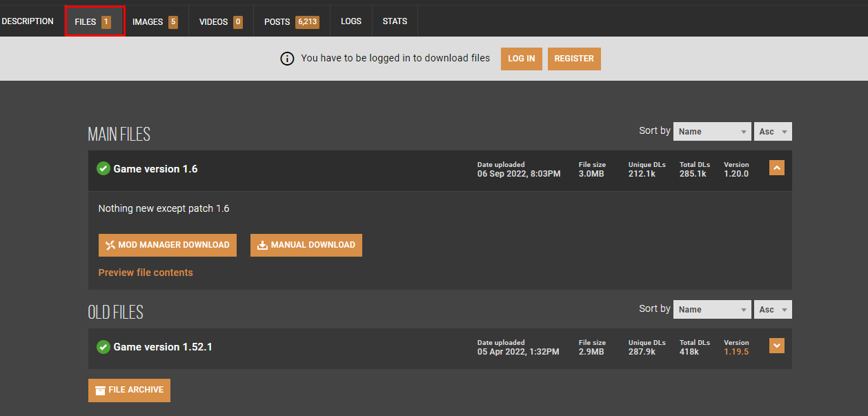Switch to the Description tab
This screenshot has height=416, width=868.
(x=28, y=21)
